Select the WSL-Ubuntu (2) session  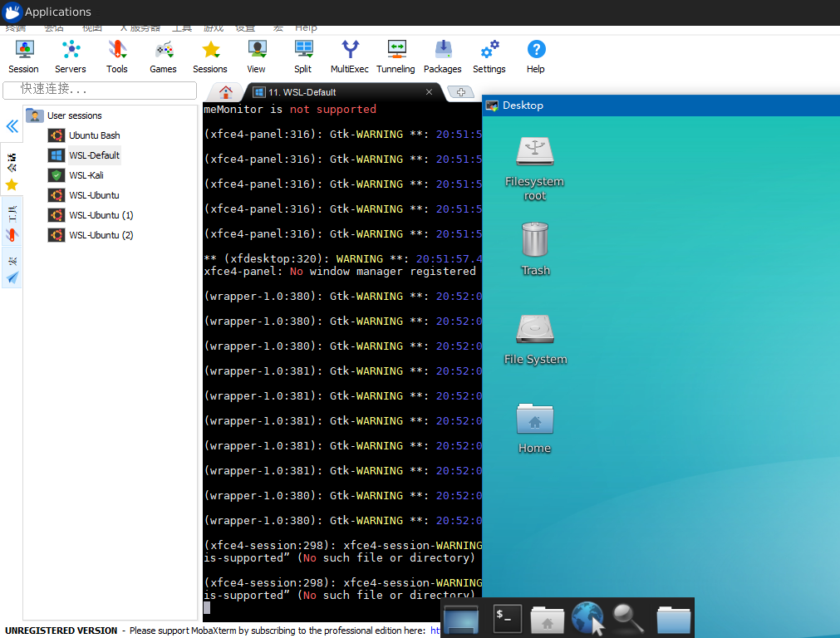pos(91,235)
